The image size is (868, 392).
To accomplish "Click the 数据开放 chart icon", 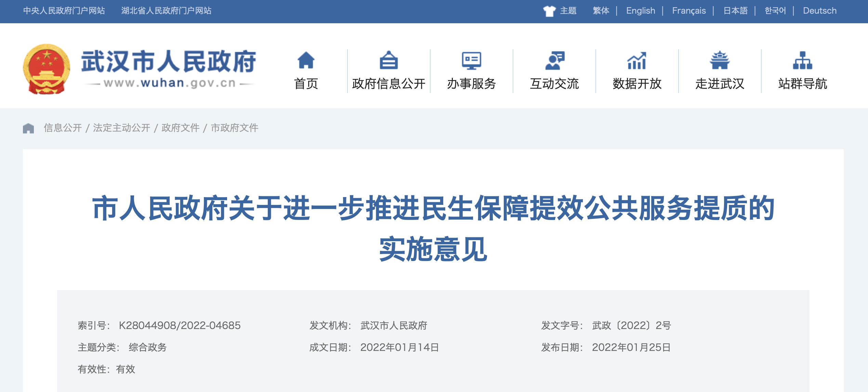I will (x=637, y=60).
